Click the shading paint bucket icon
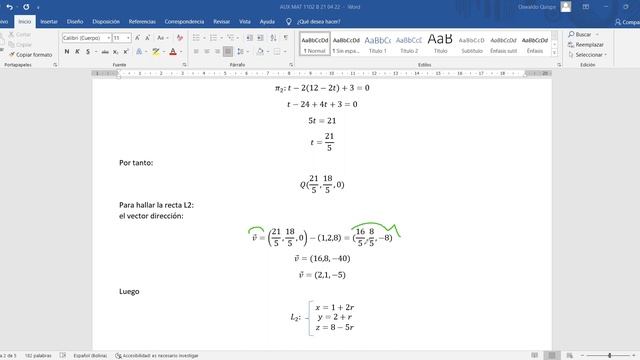 (260, 52)
